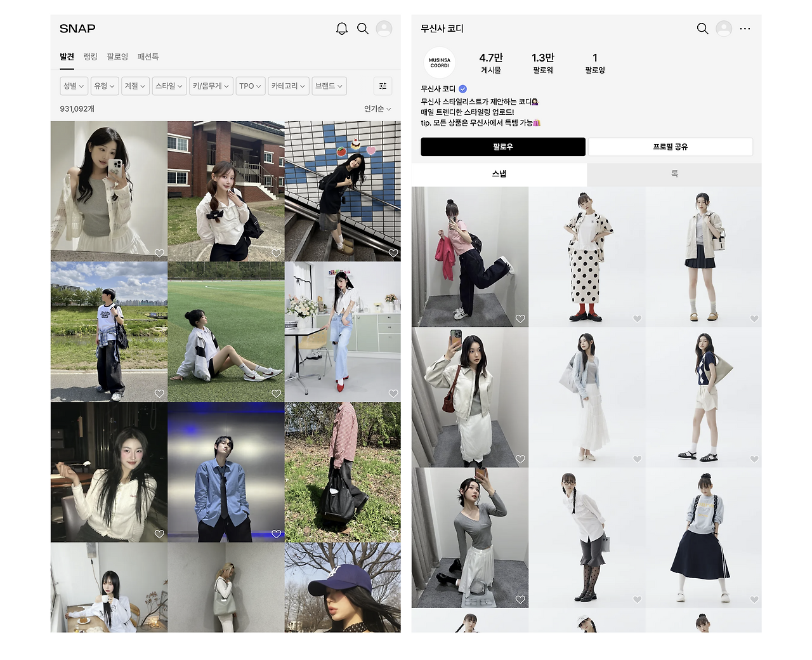
Task: Click search icon in 무신사 코디 header
Action: pos(703,29)
